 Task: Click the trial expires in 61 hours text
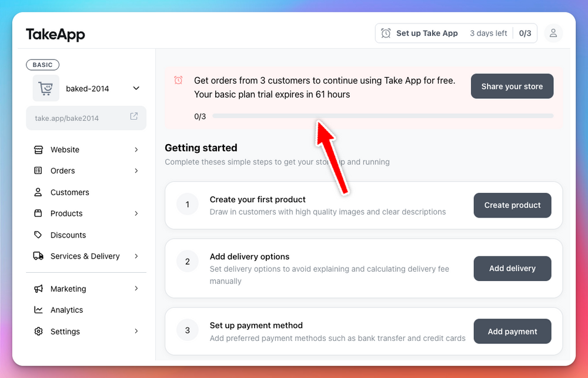tap(272, 95)
